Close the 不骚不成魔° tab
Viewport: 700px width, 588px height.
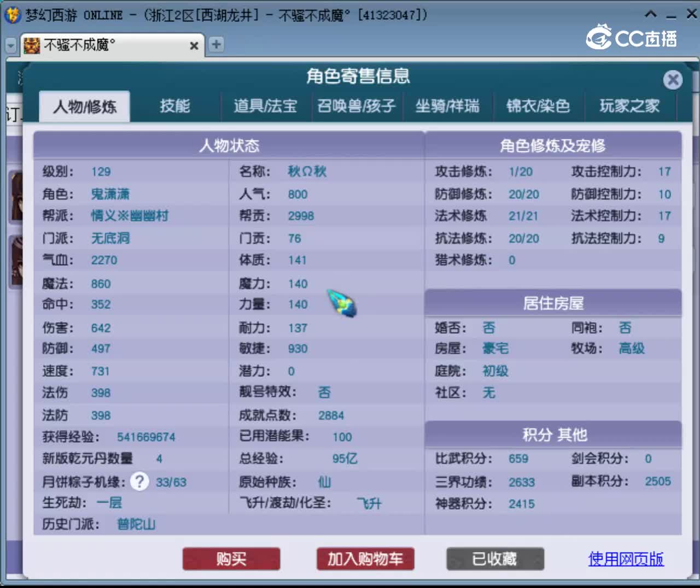(x=194, y=46)
